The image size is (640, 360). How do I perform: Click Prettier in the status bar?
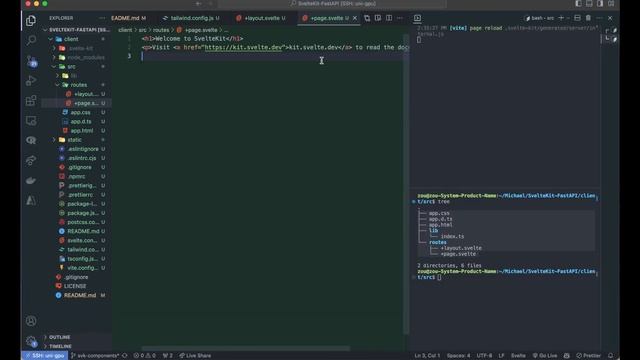click(588, 356)
